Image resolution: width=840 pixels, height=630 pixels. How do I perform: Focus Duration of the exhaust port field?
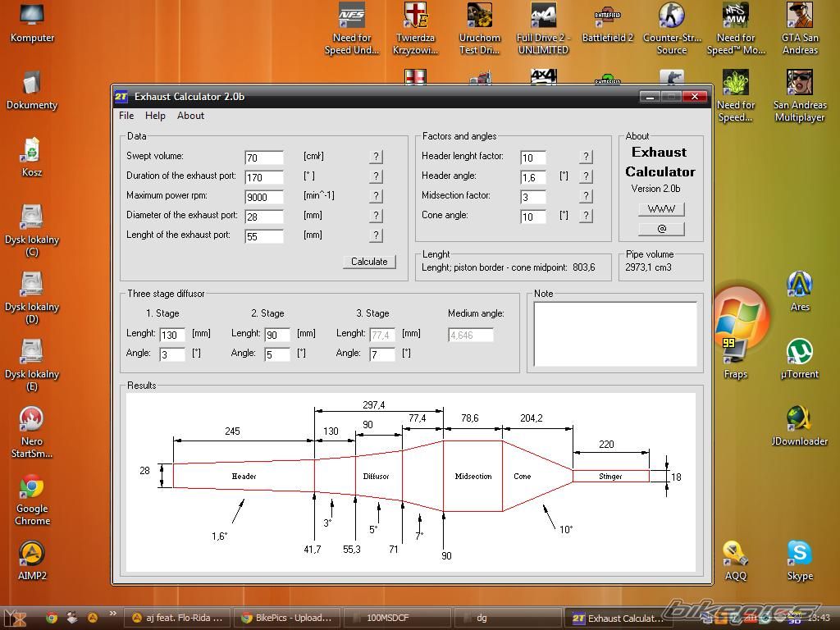(x=264, y=177)
